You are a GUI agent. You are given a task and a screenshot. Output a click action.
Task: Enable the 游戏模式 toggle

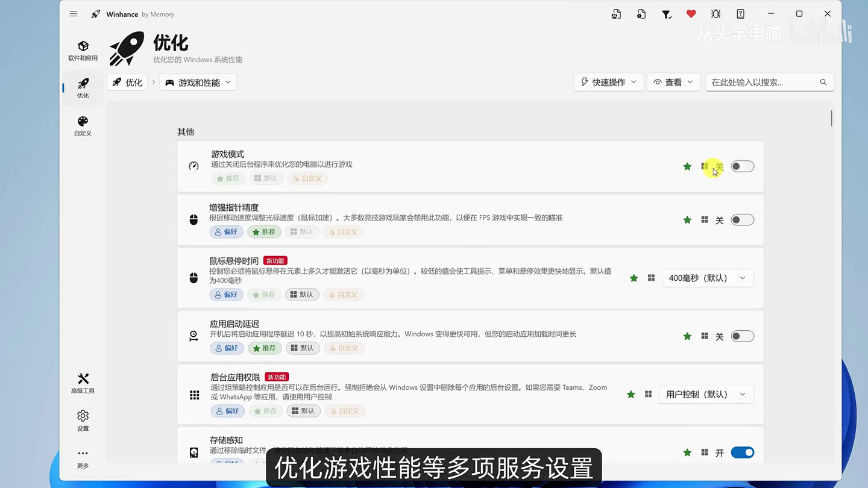[x=742, y=166]
